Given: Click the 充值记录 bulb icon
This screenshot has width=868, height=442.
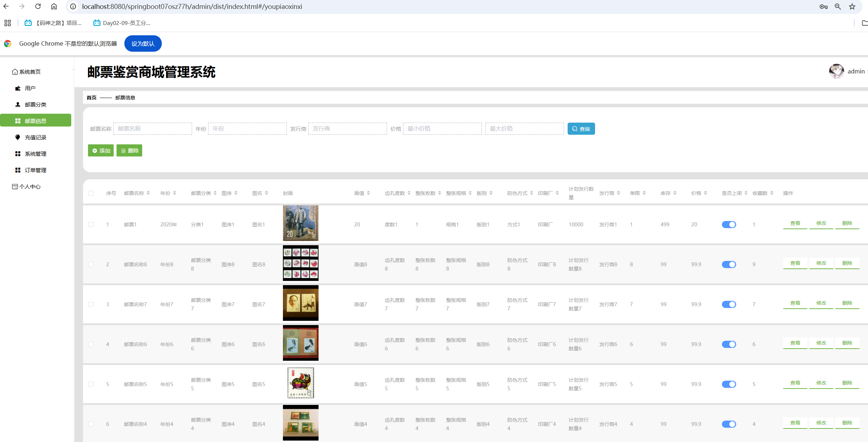Looking at the screenshot, I should tap(18, 138).
